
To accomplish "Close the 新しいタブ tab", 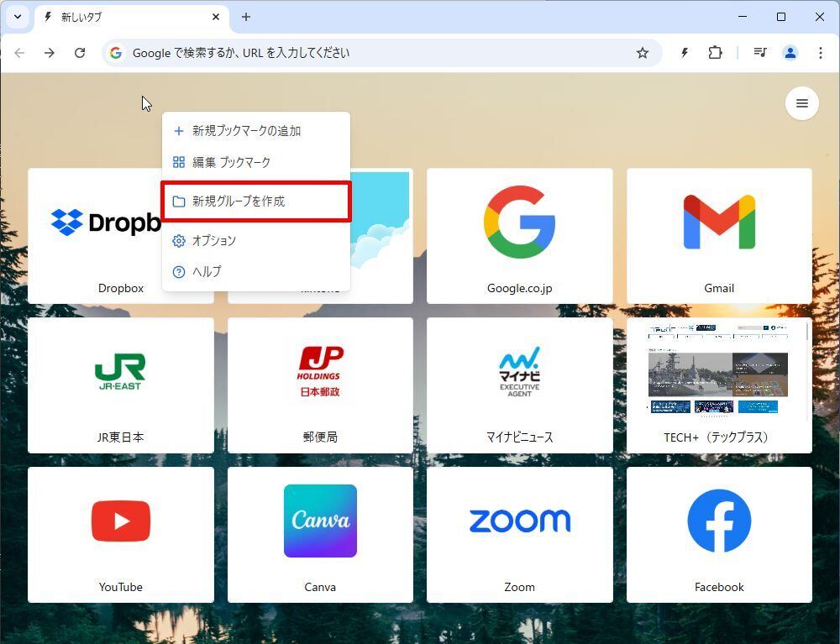I will (216, 17).
